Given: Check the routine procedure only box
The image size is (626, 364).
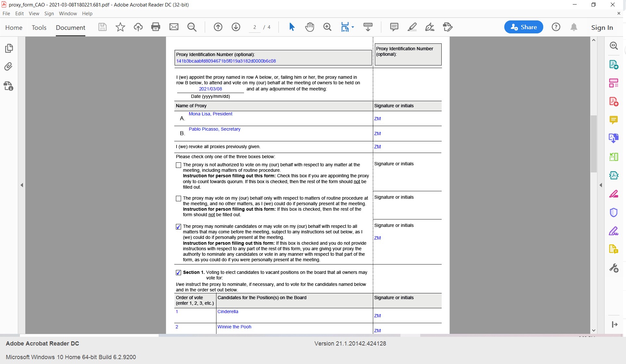Looking at the screenshot, I should point(178,198).
